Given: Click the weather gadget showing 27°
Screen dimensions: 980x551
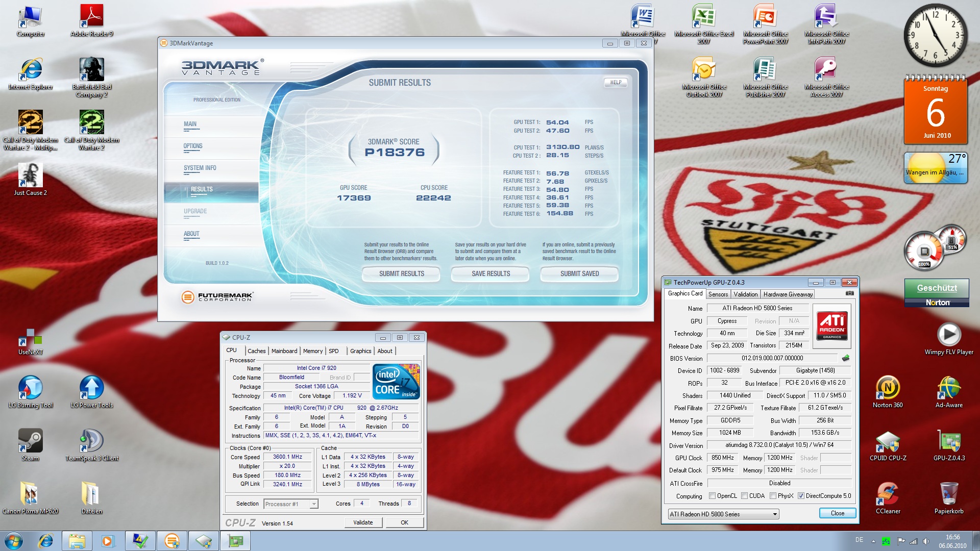Looking at the screenshot, I should [936, 168].
